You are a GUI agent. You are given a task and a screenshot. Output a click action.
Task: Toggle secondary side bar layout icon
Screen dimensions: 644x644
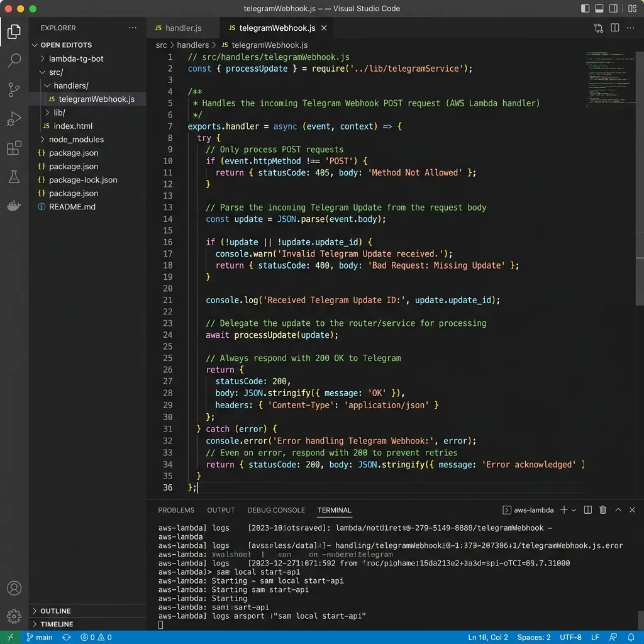click(x=613, y=9)
